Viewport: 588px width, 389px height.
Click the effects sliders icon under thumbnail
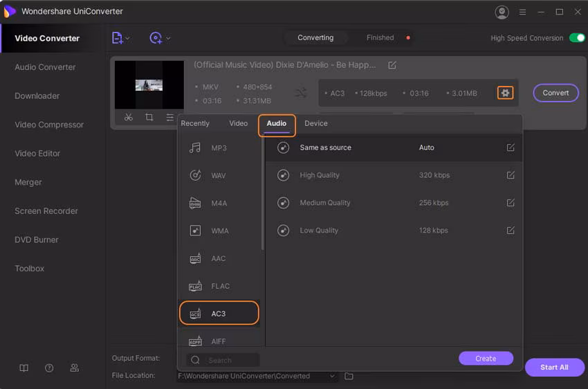coord(170,118)
